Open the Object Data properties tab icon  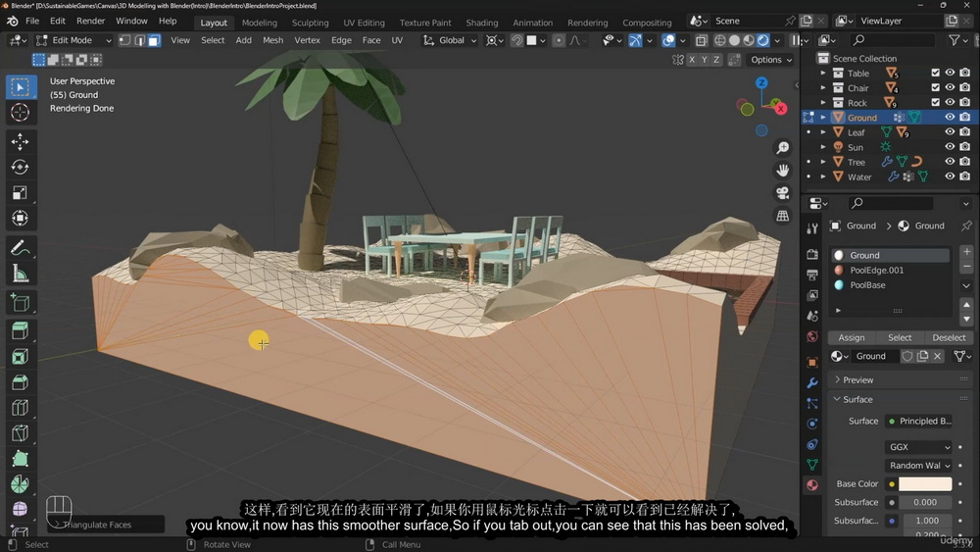click(x=812, y=465)
